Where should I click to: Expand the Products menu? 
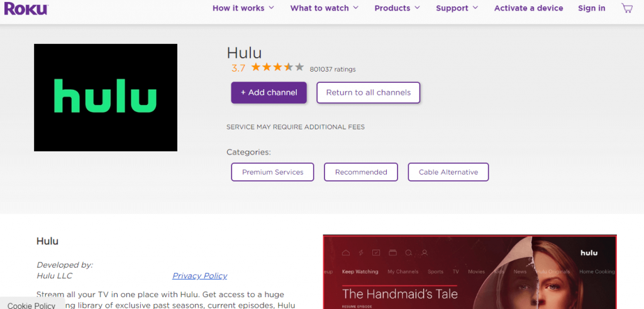(397, 8)
